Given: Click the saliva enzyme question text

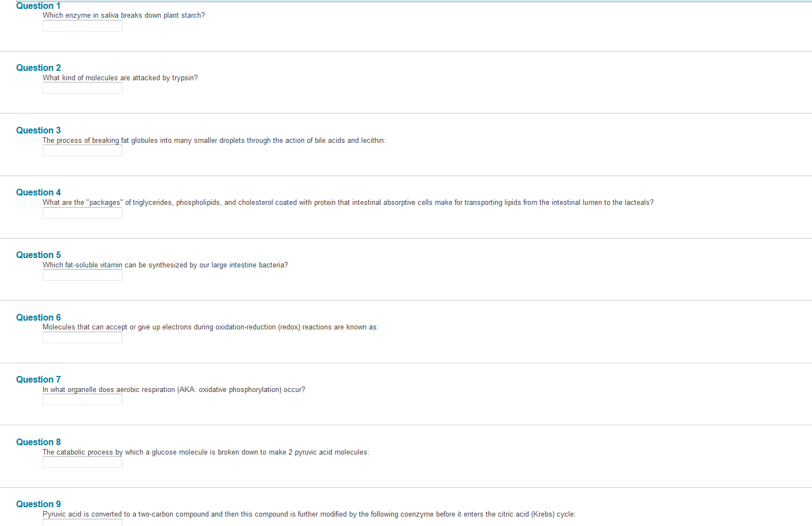Looking at the screenshot, I should tap(124, 16).
